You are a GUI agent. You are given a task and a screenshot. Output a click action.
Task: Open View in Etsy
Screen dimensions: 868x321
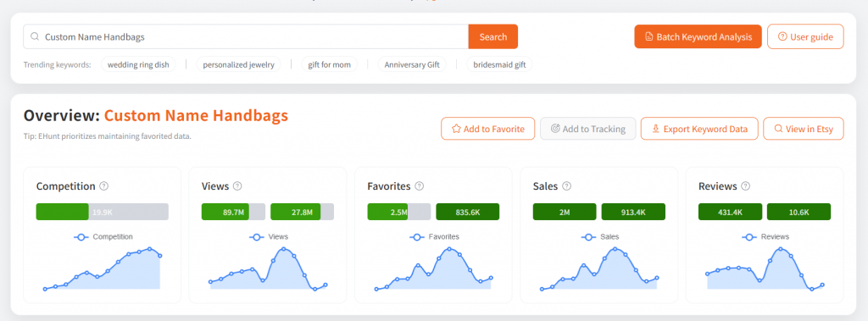(x=804, y=129)
